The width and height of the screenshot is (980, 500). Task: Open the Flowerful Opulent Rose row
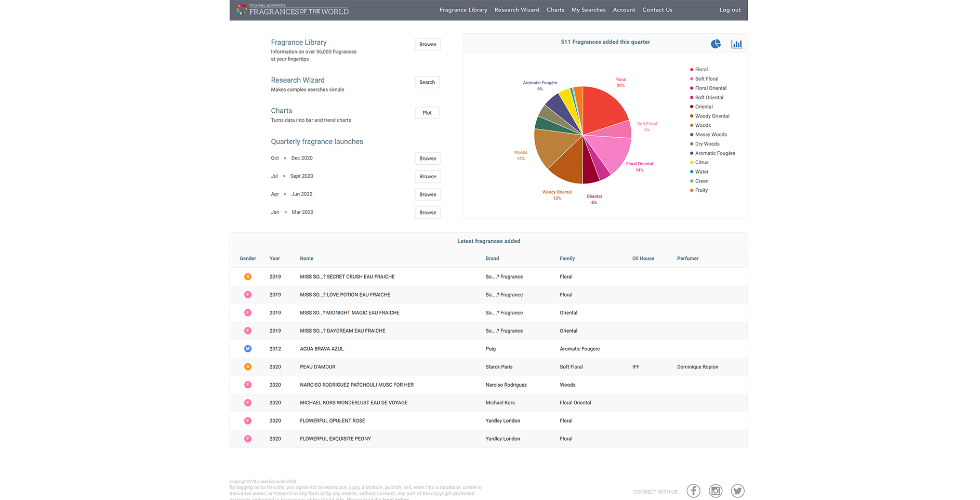(x=332, y=421)
